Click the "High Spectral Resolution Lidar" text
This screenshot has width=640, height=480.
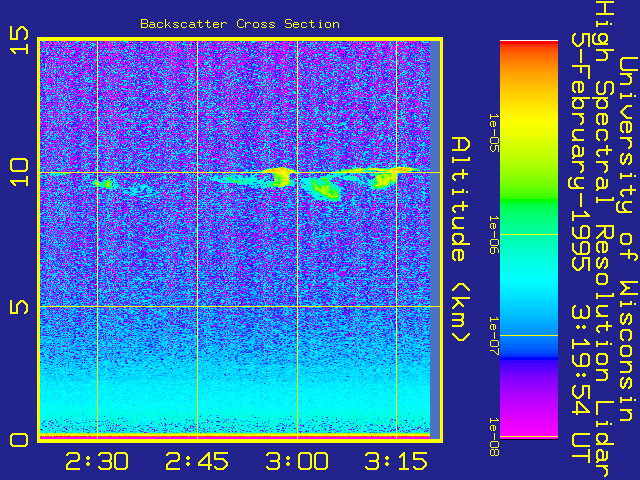[605, 239]
